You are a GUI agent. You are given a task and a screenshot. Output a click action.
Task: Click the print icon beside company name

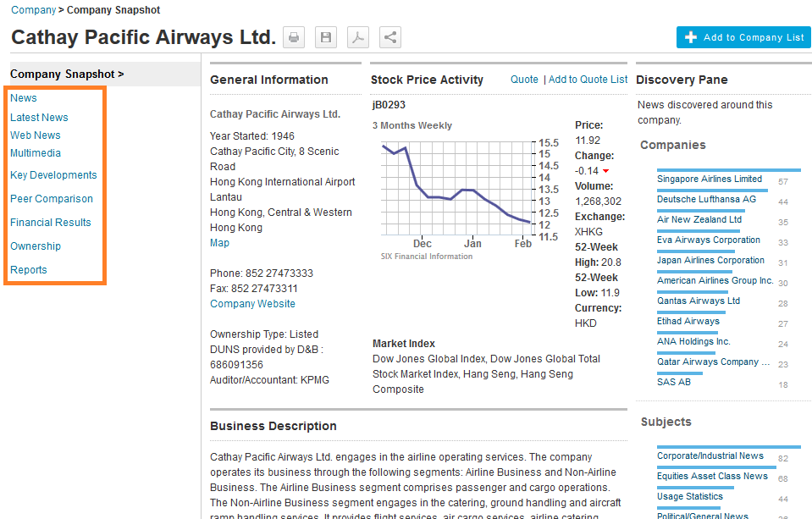pos(294,37)
